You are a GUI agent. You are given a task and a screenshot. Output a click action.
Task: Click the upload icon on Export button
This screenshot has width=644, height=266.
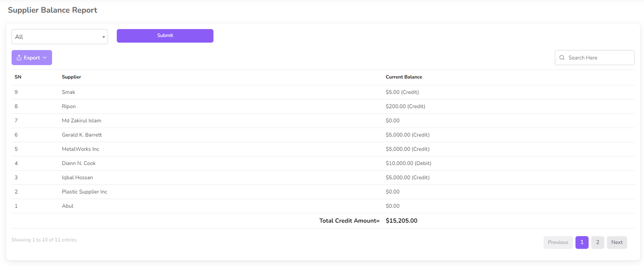click(19, 58)
